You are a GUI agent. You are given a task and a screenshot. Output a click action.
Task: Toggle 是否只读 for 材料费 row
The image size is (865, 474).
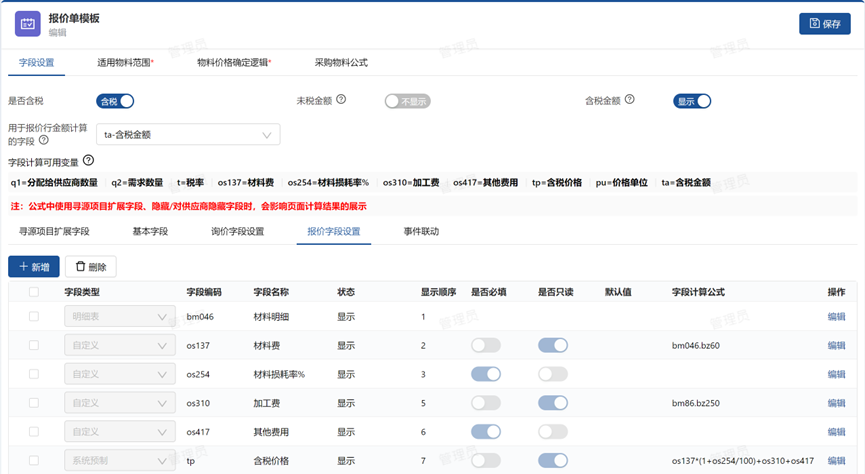coord(553,345)
